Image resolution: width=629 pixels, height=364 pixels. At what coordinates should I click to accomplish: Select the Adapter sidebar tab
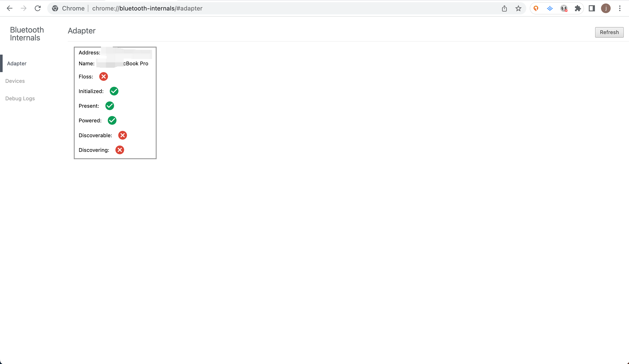pos(17,63)
